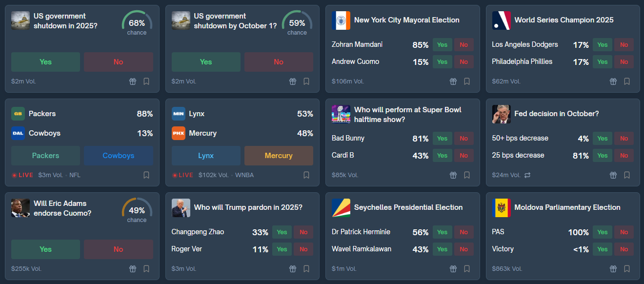
Task: Click gift icon on Eric Adams endorse card
Action: (133, 269)
